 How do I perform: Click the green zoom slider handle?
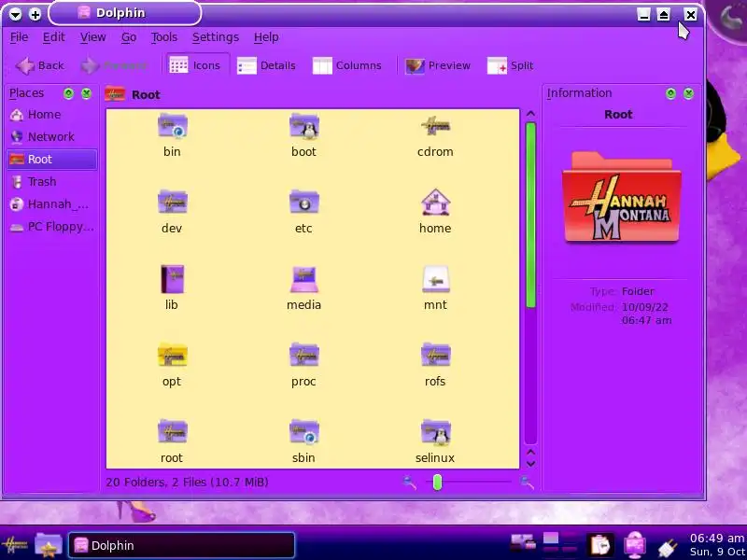click(x=437, y=483)
